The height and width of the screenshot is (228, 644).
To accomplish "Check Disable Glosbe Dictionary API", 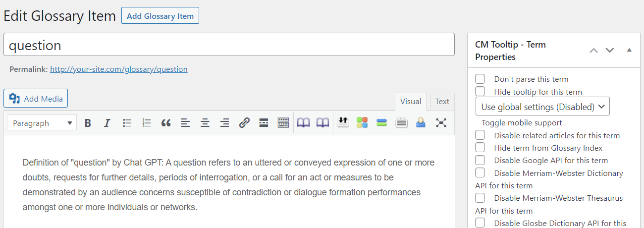I will [x=480, y=223].
